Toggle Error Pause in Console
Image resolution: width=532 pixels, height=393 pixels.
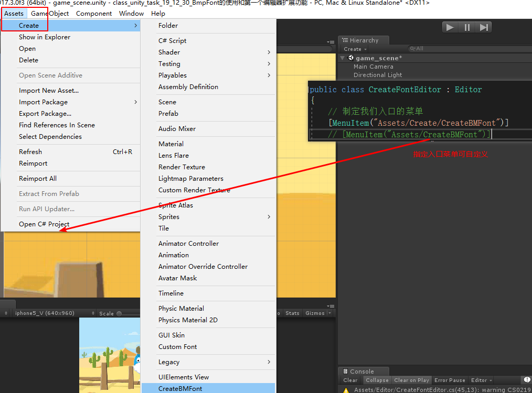pyautogui.click(x=450, y=380)
